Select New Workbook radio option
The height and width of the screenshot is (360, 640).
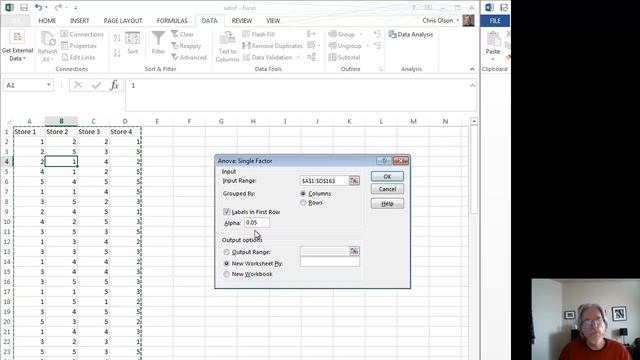click(227, 274)
